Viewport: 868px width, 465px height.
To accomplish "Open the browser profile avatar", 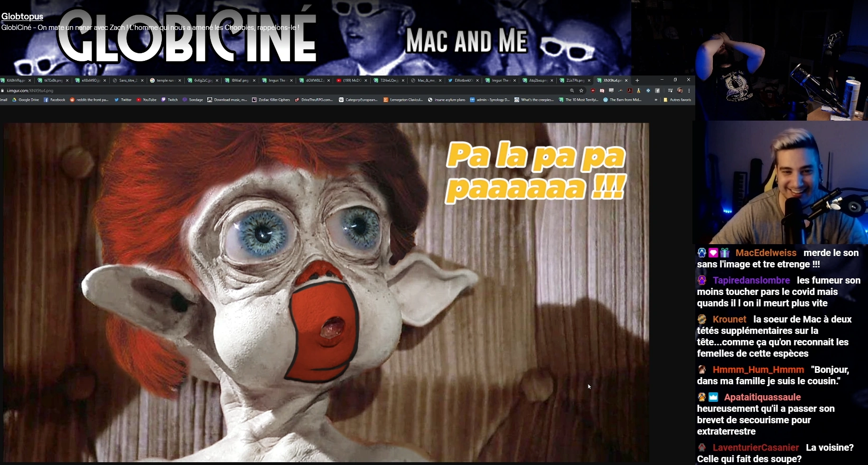I will click(680, 90).
